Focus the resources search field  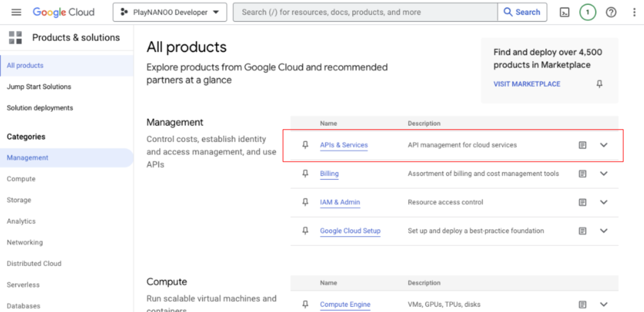click(365, 13)
